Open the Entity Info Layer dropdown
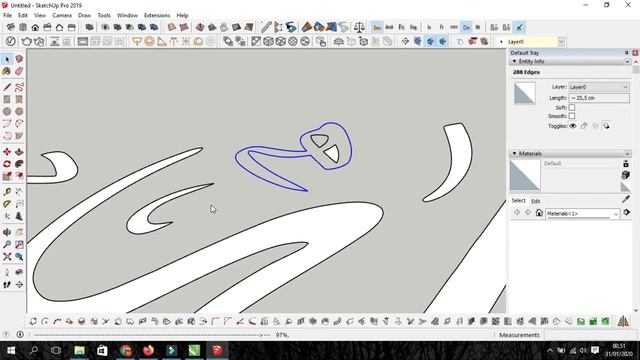The height and width of the screenshot is (360, 640). click(x=599, y=87)
